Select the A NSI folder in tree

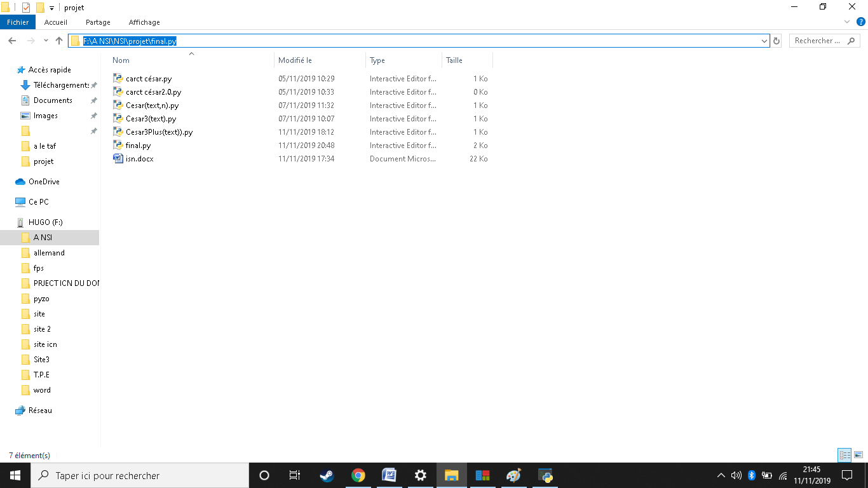click(x=50, y=238)
